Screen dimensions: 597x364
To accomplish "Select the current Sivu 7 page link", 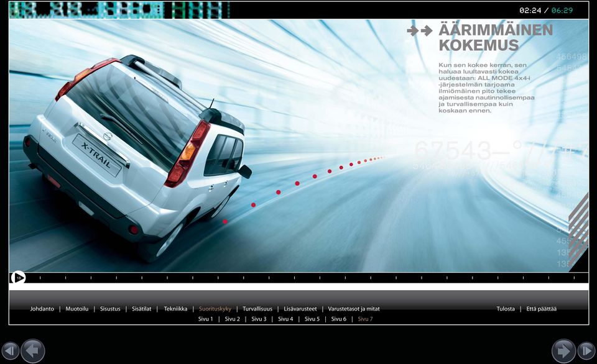I will click(365, 319).
